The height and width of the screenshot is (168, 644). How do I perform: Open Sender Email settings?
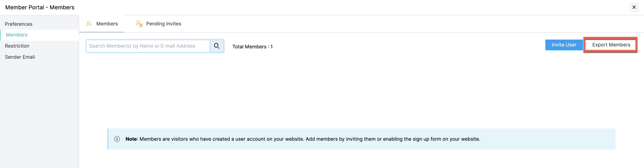pos(20,57)
